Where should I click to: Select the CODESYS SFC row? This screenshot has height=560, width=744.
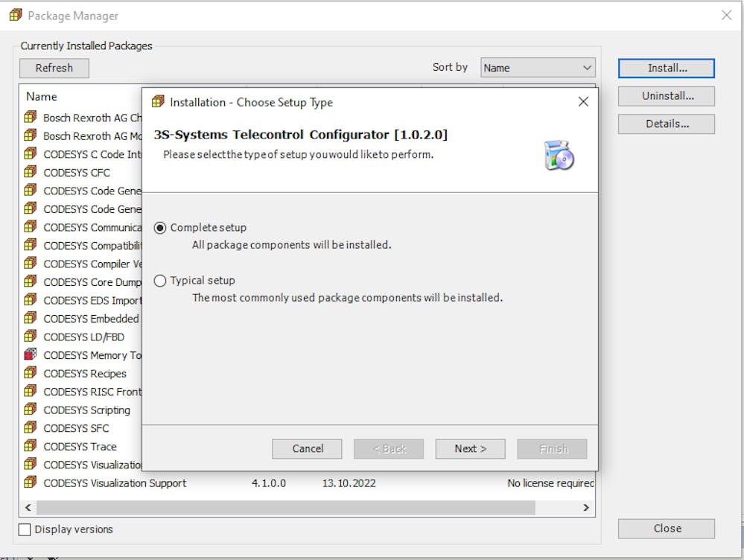[x=81, y=427]
